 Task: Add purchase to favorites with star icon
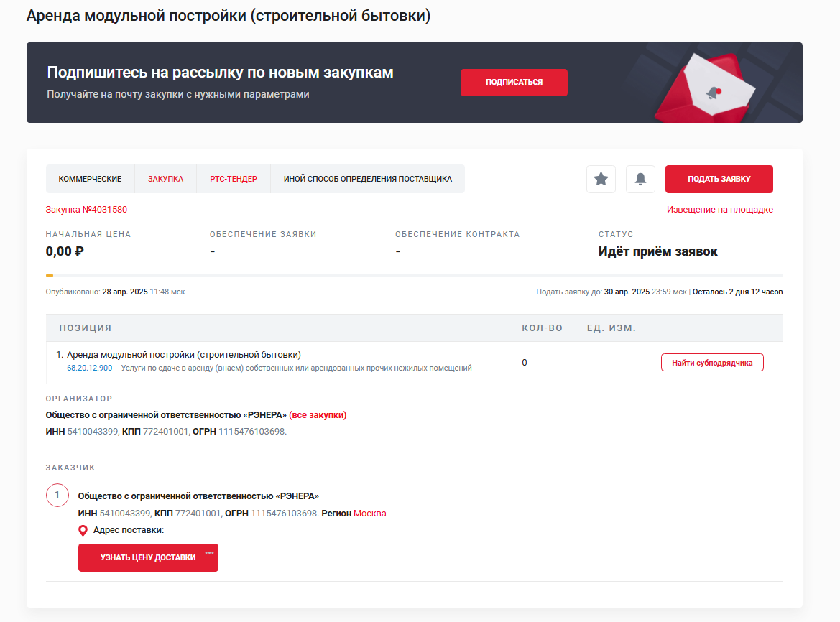click(x=601, y=179)
